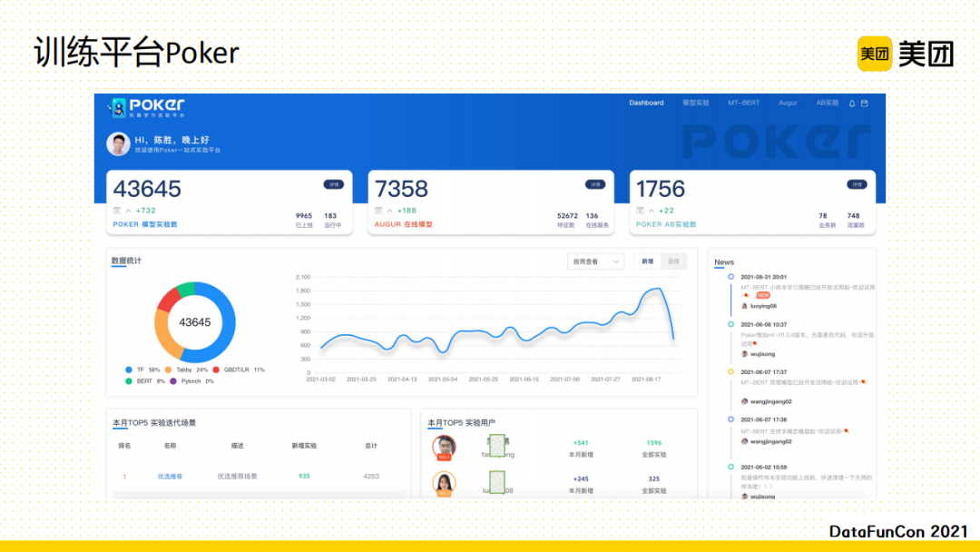Screen dimensions: 980x552
Task: Select the 总体 toggle in 数据统计
Action: coord(673,262)
